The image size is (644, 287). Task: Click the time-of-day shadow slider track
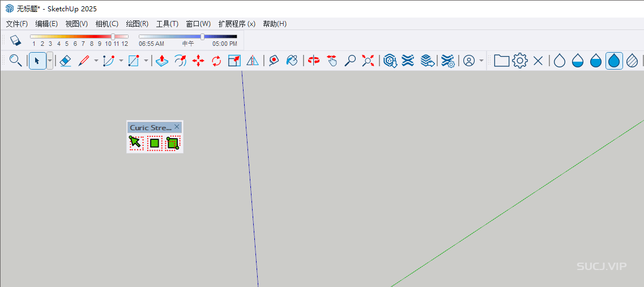point(187,37)
